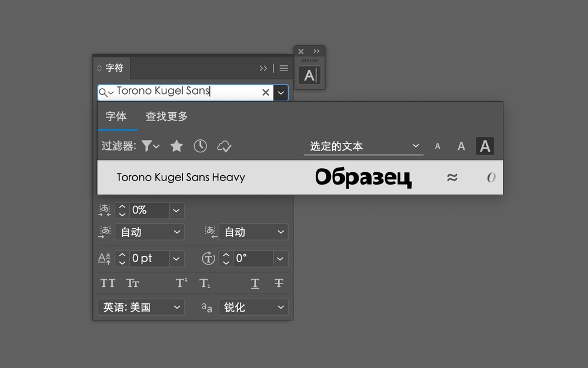Click the anti-aliasing aa icon

pyautogui.click(x=206, y=307)
